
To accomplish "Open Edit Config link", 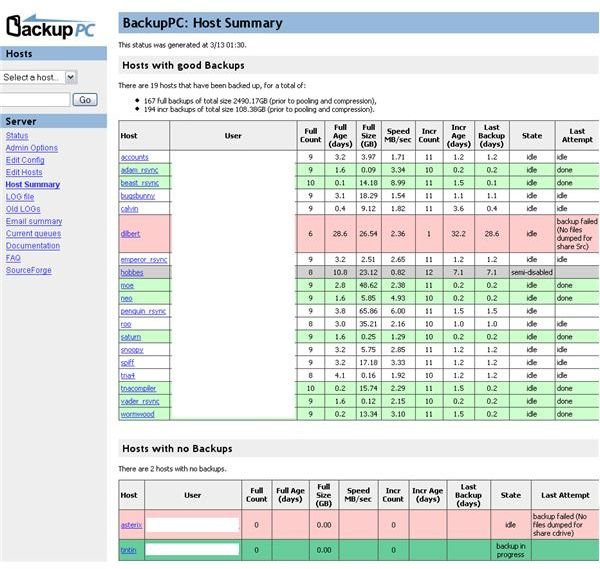I will click(25, 160).
